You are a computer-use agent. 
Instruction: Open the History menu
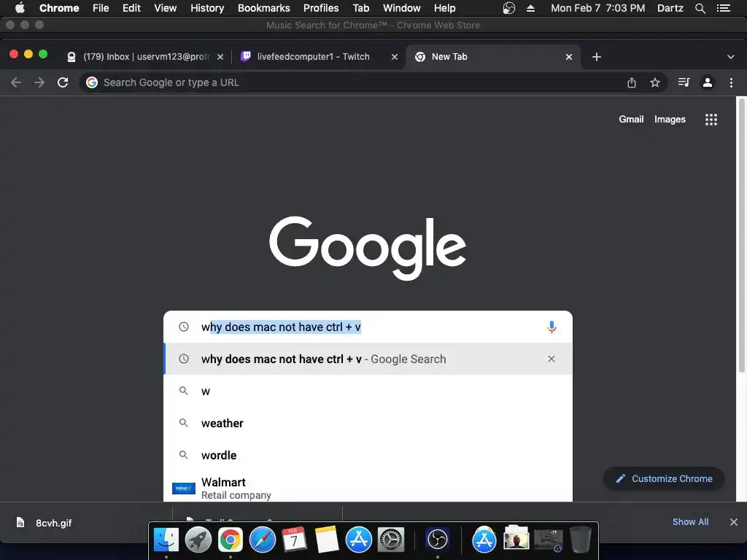(x=207, y=8)
